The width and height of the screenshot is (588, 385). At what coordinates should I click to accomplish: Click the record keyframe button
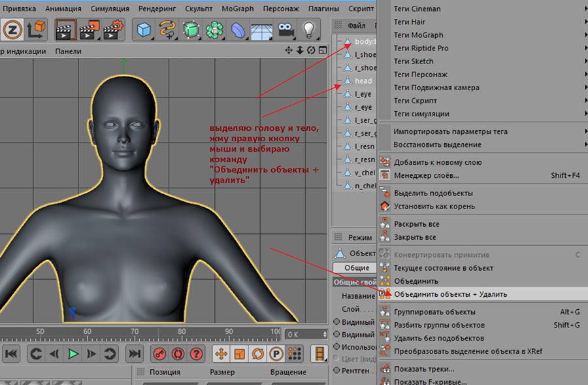[x=159, y=354]
